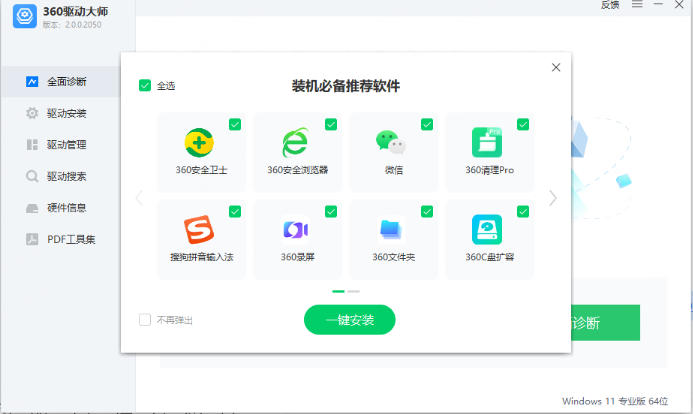The image size is (693, 414).
Task: Uncheck the 360清理Pro checkbox
Action: click(523, 125)
